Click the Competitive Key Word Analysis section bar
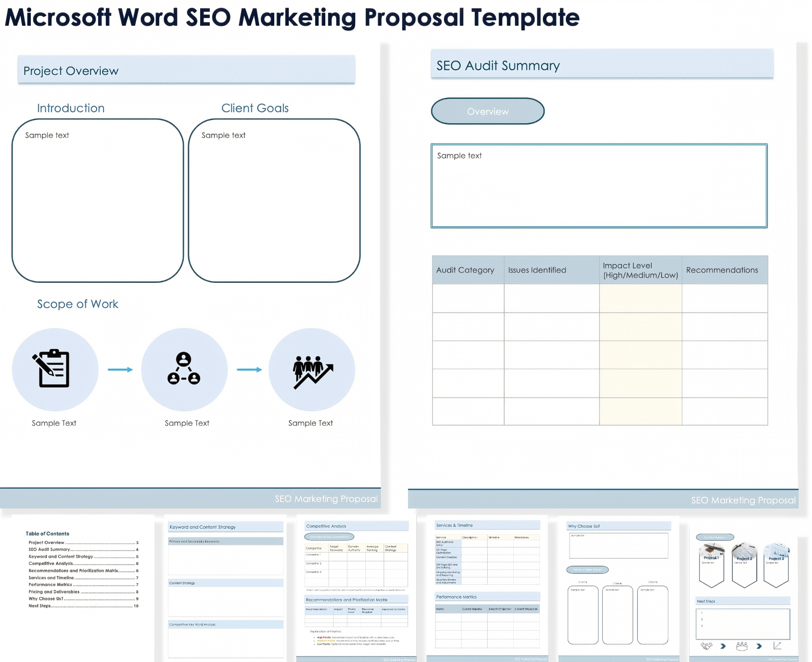812x662 pixels. click(x=225, y=624)
